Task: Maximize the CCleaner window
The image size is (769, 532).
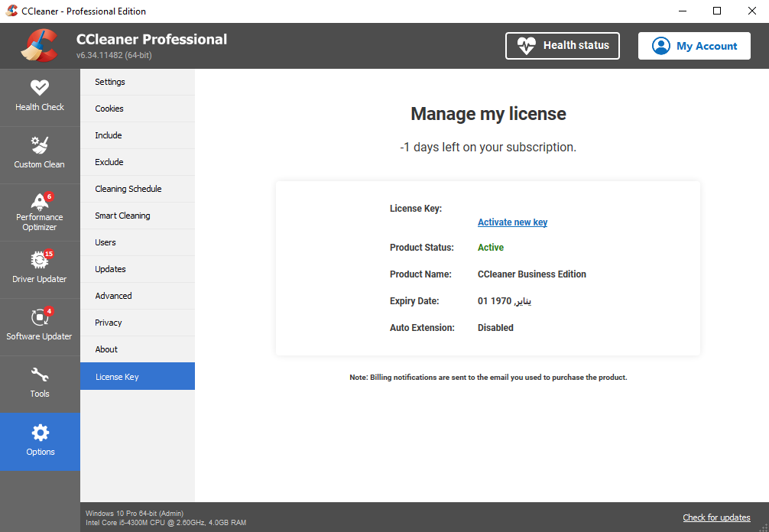Action: (717, 11)
